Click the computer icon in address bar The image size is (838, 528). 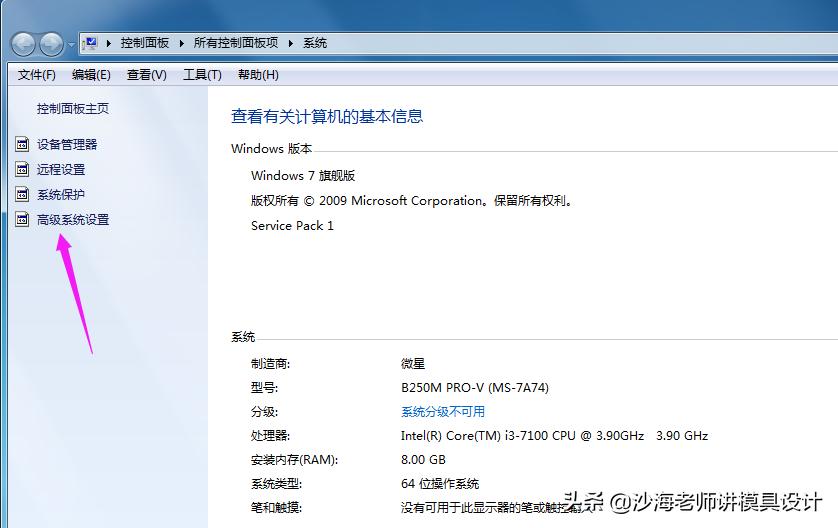coord(91,43)
